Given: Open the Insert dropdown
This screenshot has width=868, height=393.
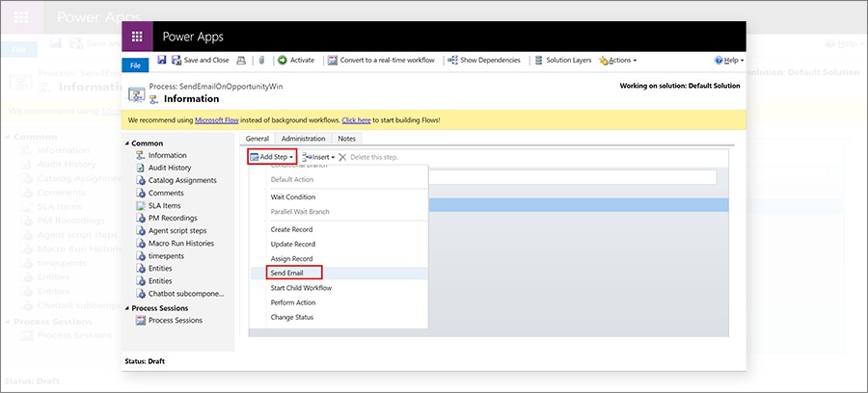Looking at the screenshot, I should click(318, 157).
